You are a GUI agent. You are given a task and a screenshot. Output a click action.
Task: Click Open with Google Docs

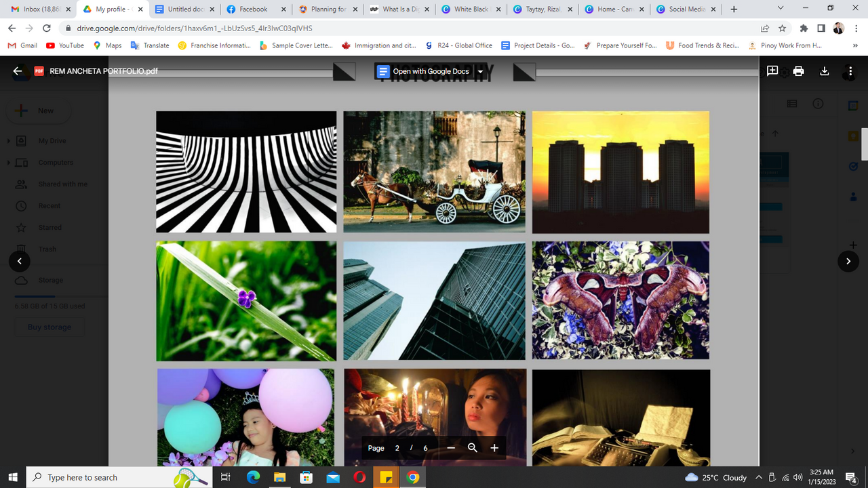[x=424, y=71]
